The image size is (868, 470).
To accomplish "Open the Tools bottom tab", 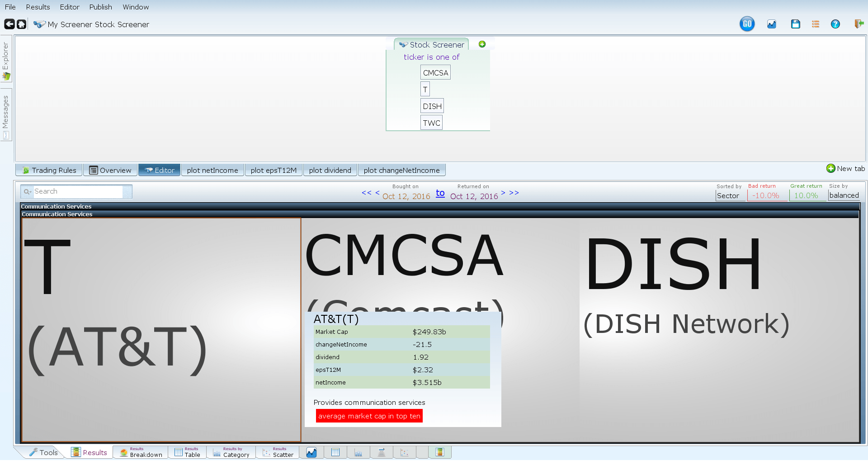I will pos(43,452).
